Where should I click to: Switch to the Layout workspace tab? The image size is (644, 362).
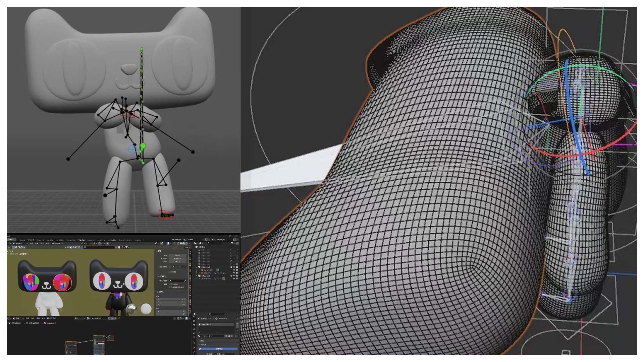tap(22, 240)
